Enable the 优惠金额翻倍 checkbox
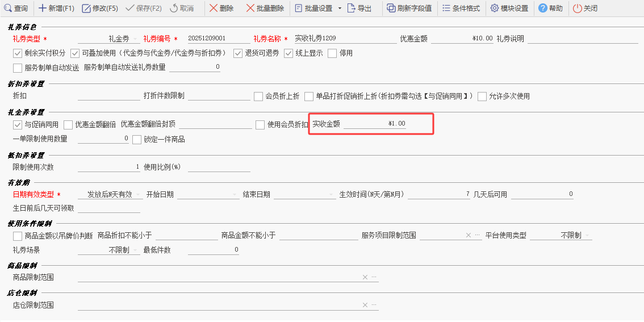Image resolution: width=644 pixels, height=322 pixels. coord(68,124)
